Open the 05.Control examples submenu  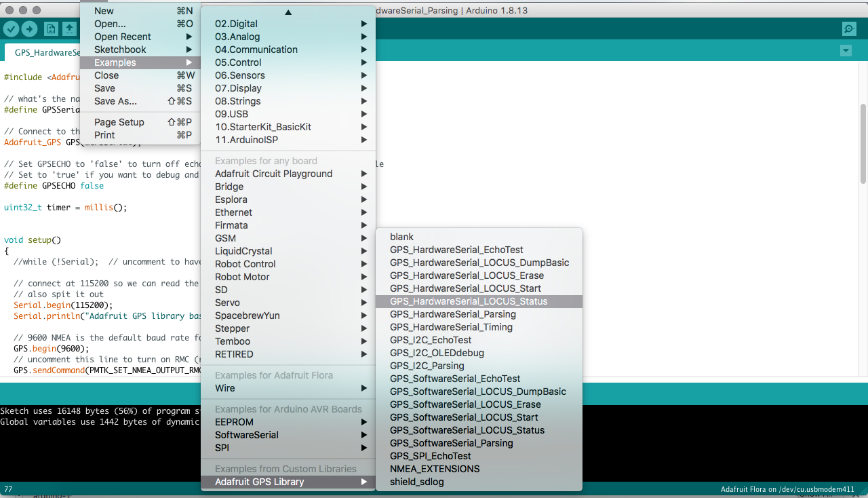click(x=288, y=62)
